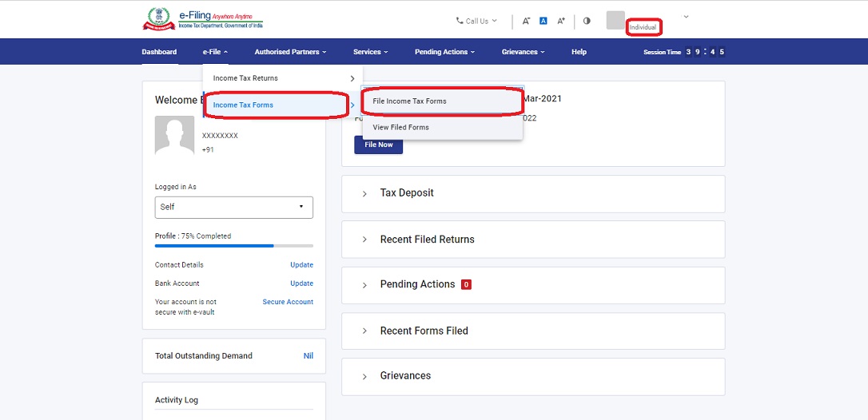Click the profile completion progress bar
868x420 pixels.
pos(233,246)
